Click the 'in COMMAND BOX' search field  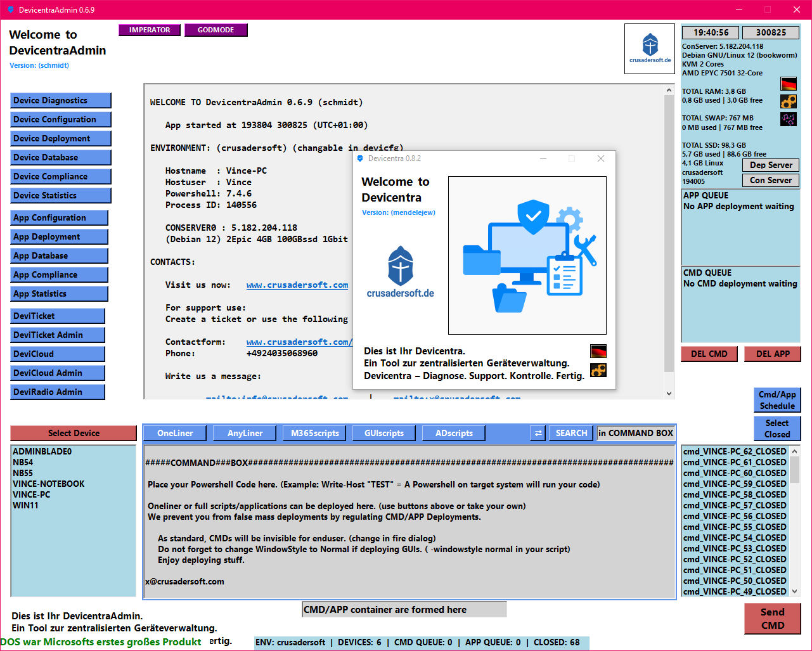point(636,433)
